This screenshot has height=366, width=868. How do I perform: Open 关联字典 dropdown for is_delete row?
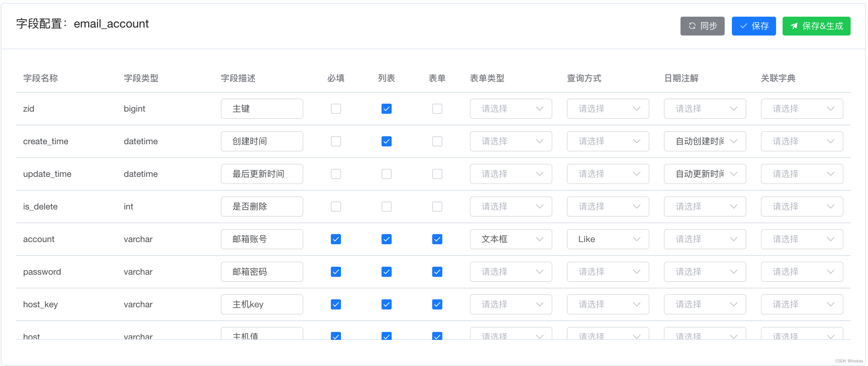click(x=802, y=207)
